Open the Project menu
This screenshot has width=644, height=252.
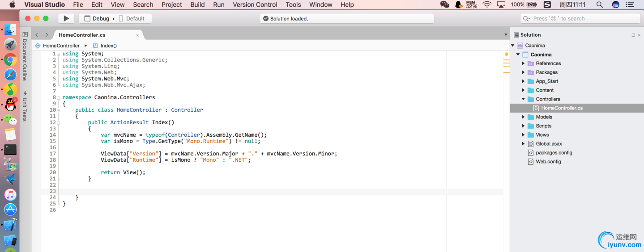pyautogui.click(x=172, y=4)
